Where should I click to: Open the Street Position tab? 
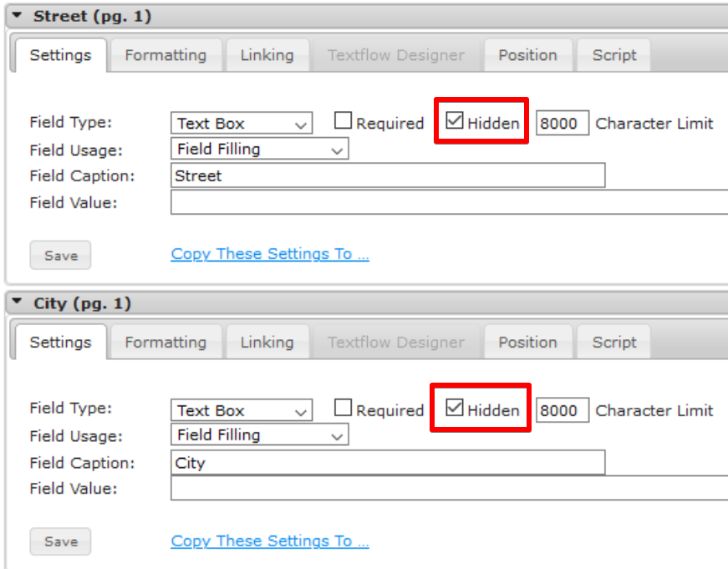528,55
